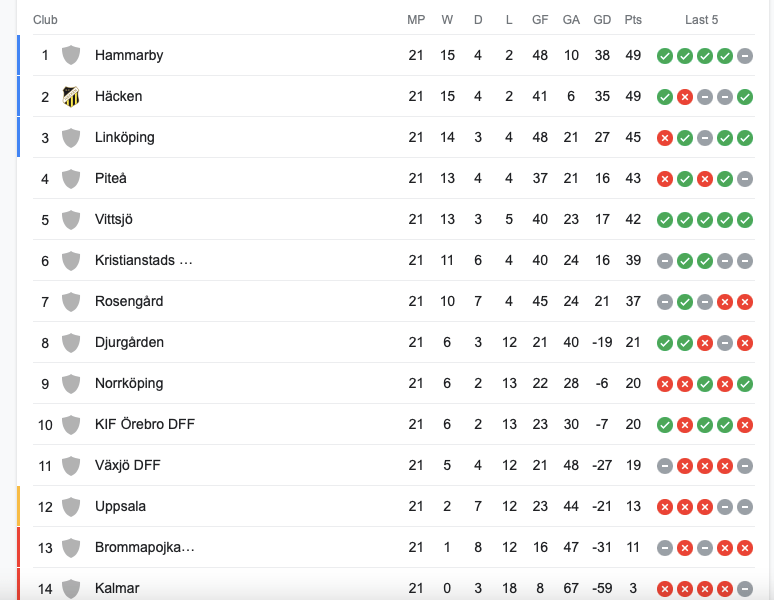Click Rosengård's most recent loss icon

coord(745,301)
